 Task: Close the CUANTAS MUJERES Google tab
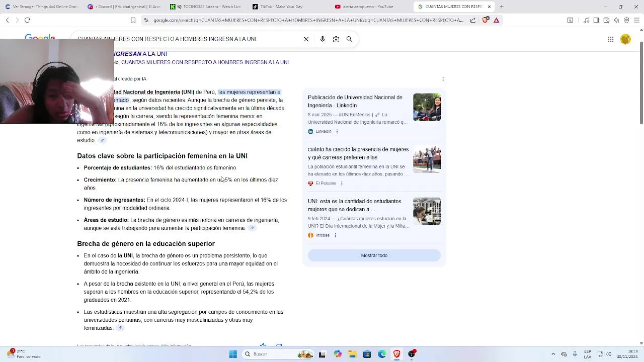[x=489, y=7]
